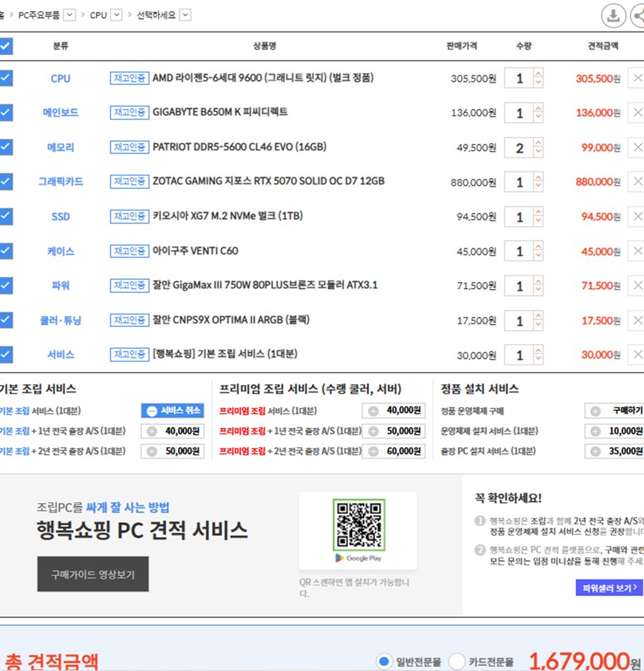The width and height of the screenshot is (644, 671).
Task: Select the 일반전문몰 radio button
Action: pyautogui.click(x=384, y=661)
